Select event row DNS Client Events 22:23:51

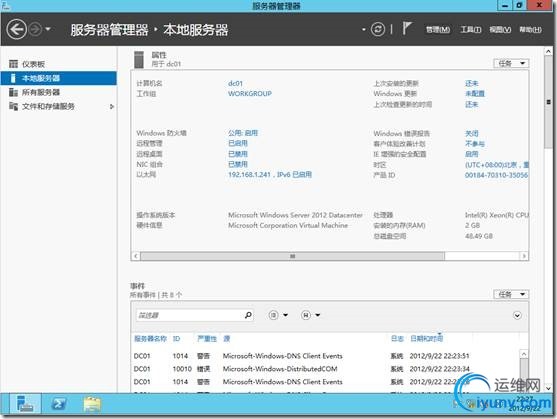click(x=325, y=356)
